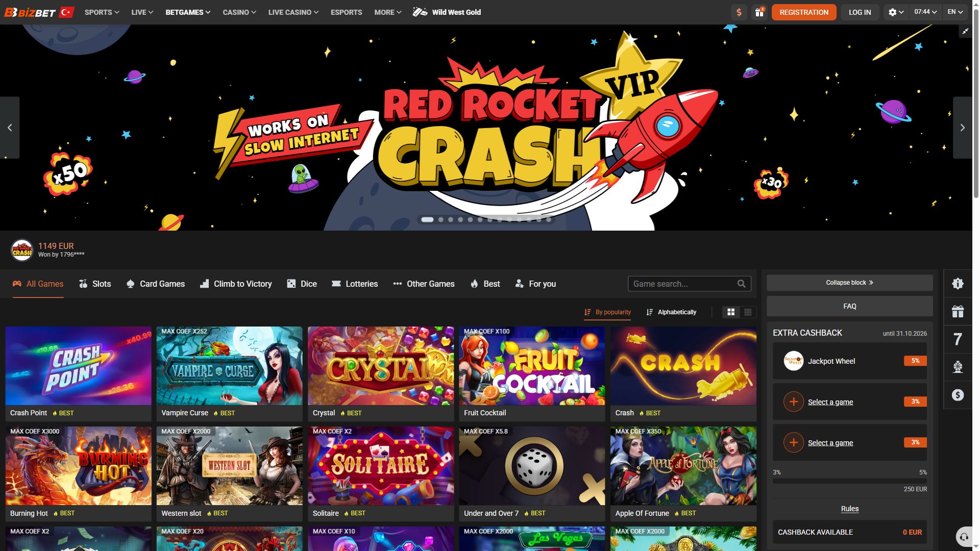Open the settings gear dropdown

pyautogui.click(x=896, y=12)
